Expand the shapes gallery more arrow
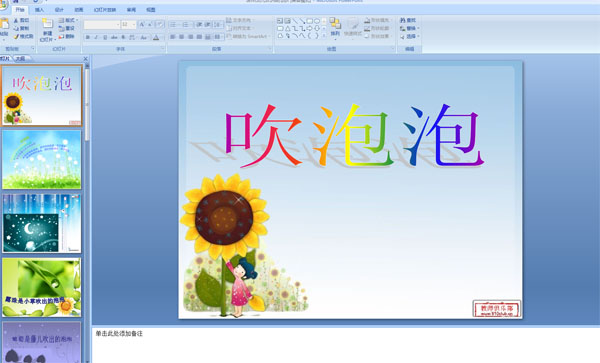The height and width of the screenshot is (363, 600). tap(324, 36)
